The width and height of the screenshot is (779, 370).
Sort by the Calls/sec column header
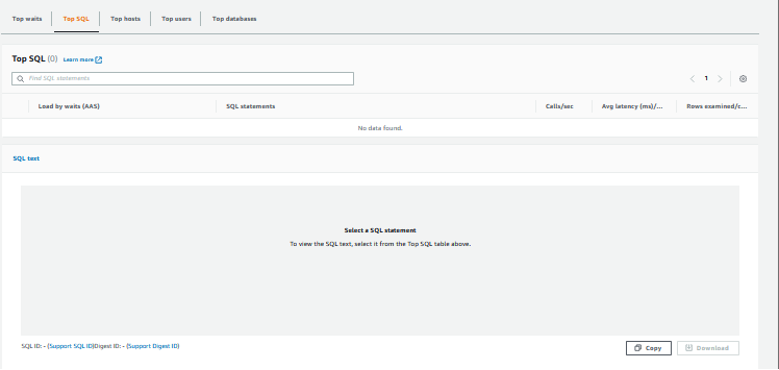point(559,106)
